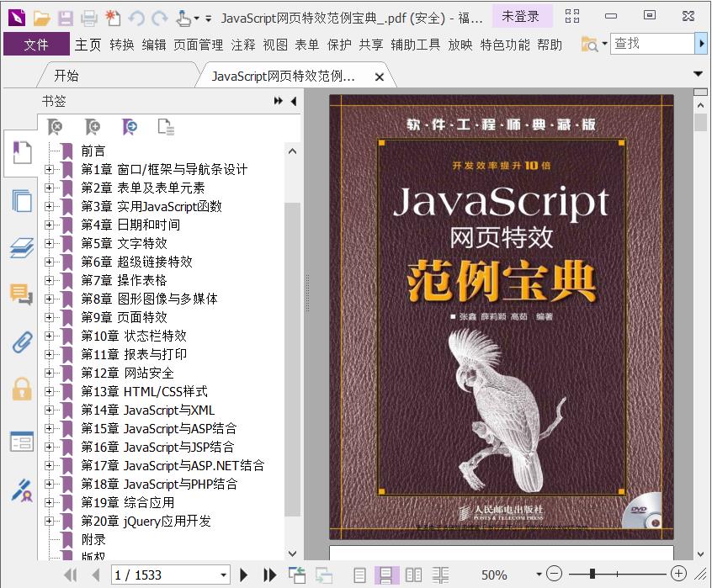Expand the 第8章 图形图像与多媒体 node
The width and height of the screenshot is (712, 588).
click(x=49, y=299)
